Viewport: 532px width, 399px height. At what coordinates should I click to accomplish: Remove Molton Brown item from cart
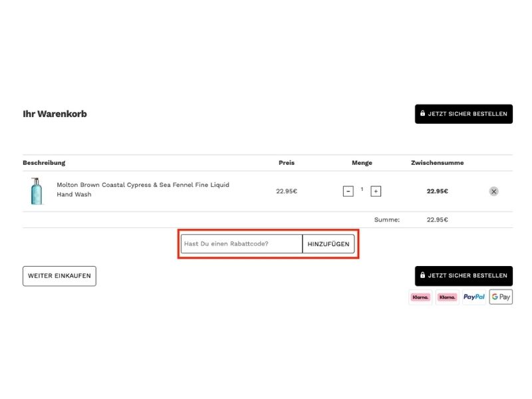(493, 192)
